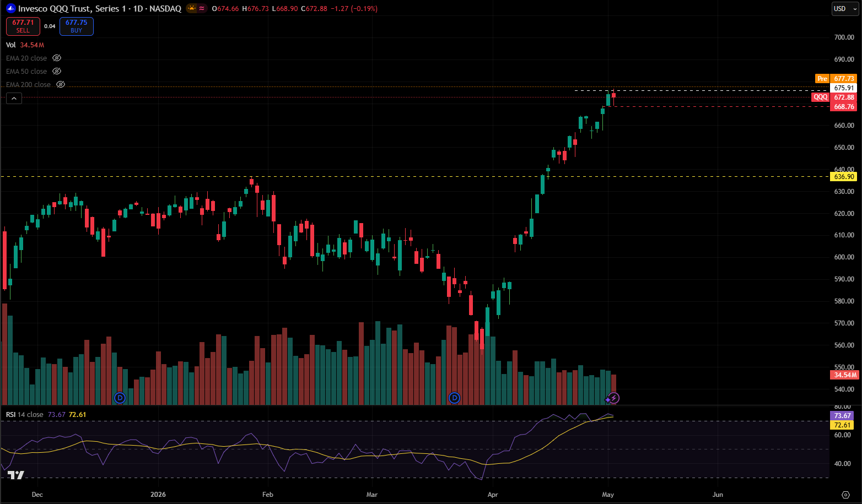Click the SELL 677.71 button

click(x=23, y=26)
